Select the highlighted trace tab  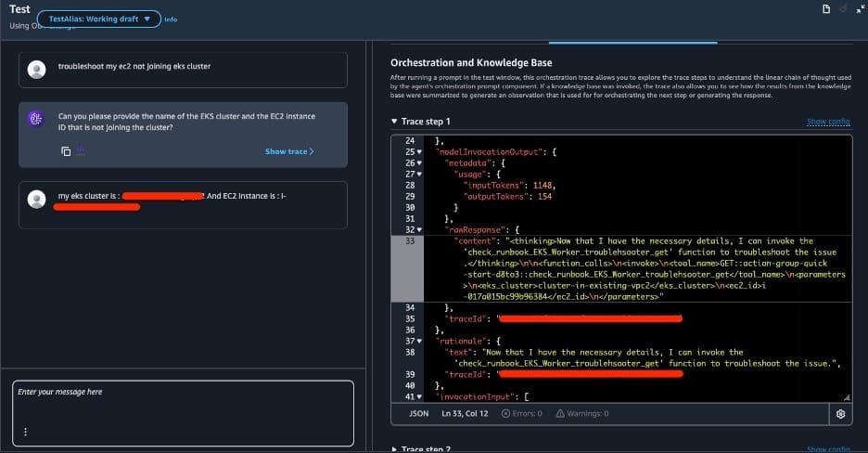[632, 42]
